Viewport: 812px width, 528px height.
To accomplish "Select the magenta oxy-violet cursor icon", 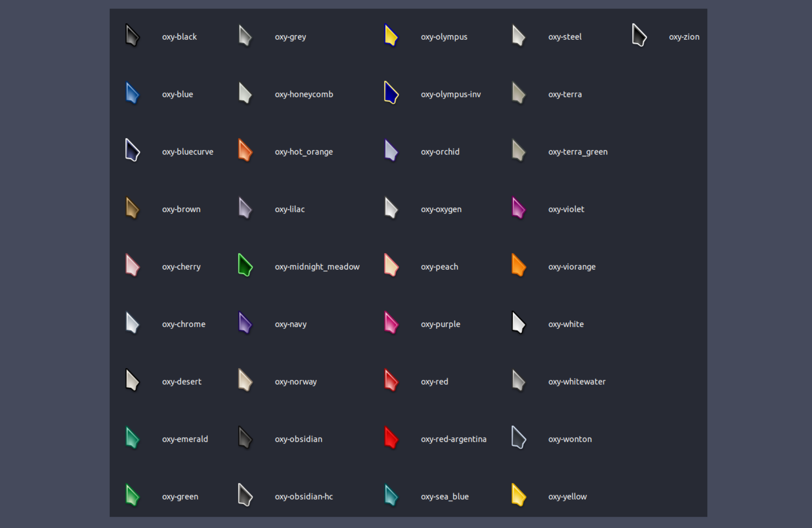I will tap(518, 208).
